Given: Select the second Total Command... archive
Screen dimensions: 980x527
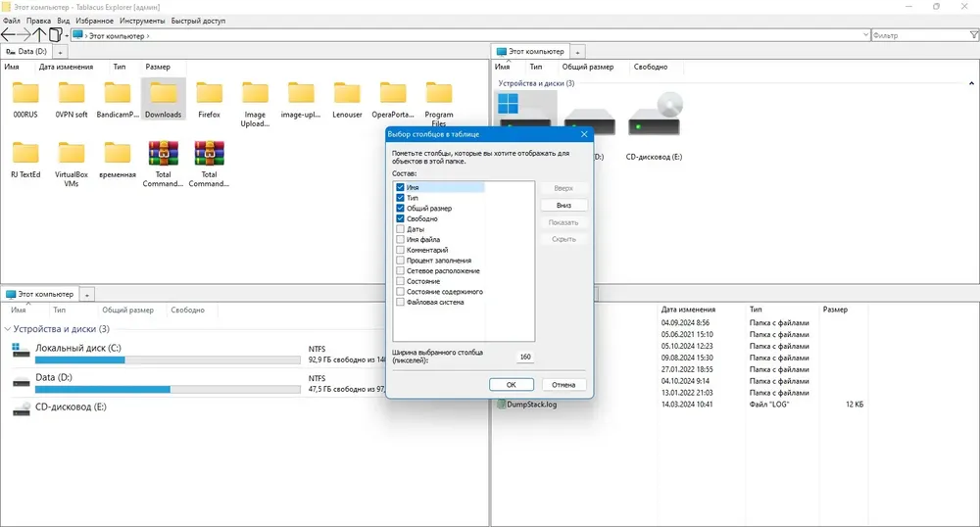Looking at the screenshot, I should point(210,164).
